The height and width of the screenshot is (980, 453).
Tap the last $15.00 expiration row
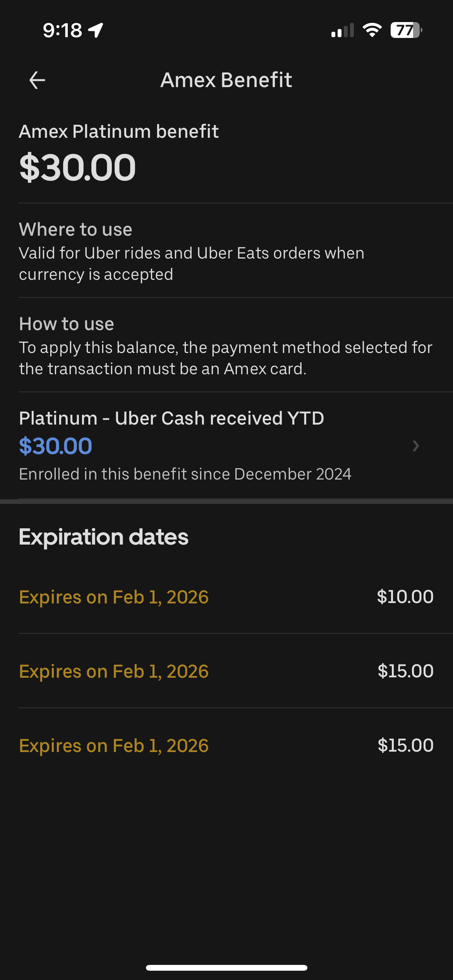226,745
